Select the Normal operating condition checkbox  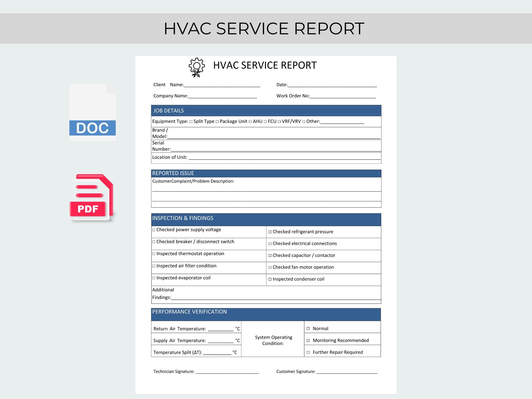click(308, 329)
